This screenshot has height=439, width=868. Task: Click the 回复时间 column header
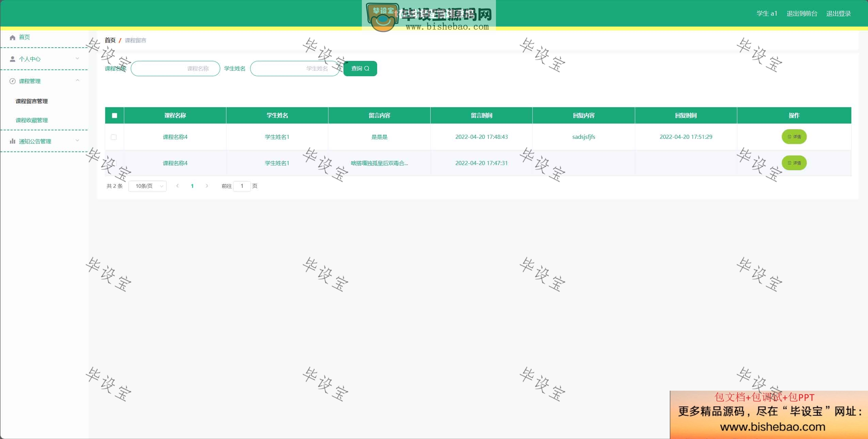(x=686, y=116)
